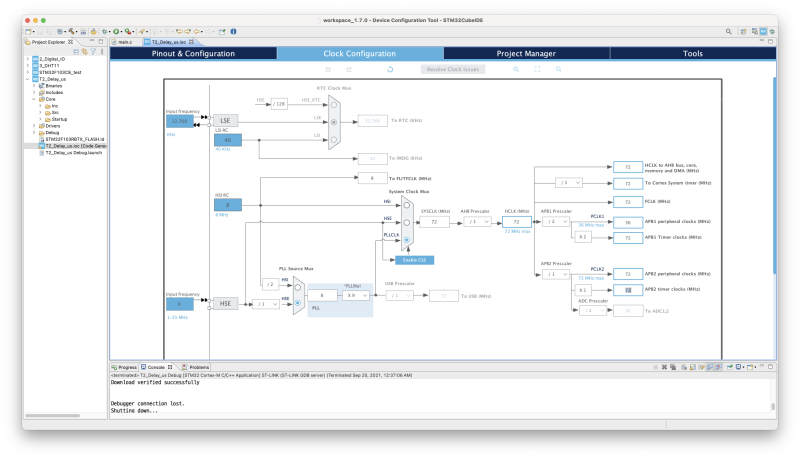
Task: Select HSI in PLL Source Mux
Action: (298, 288)
